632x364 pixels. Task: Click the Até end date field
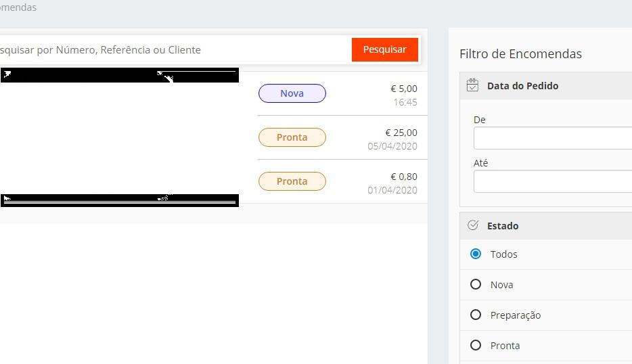552,181
